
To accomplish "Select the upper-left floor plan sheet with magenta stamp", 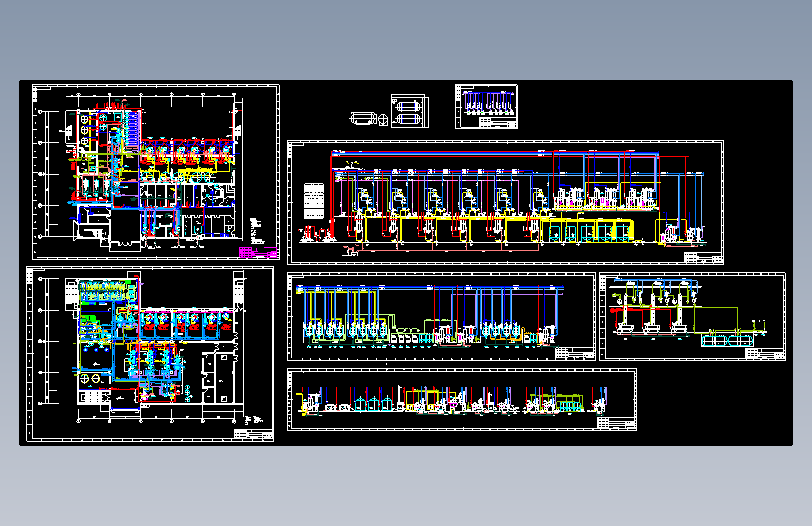I will [155, 172].
